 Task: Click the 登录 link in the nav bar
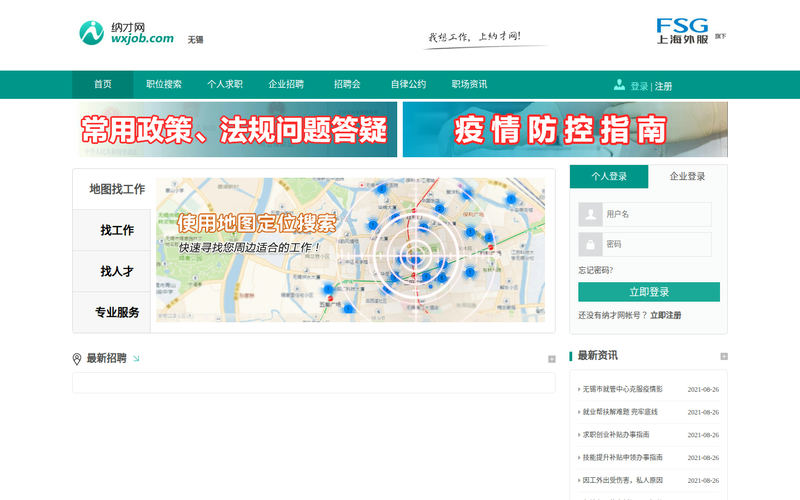639,86
